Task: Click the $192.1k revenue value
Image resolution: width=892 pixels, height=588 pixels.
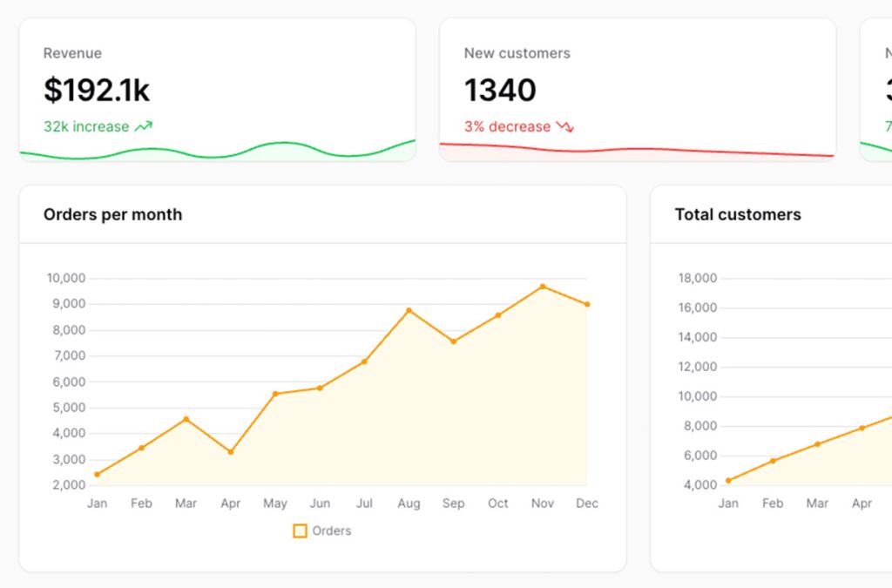Action: pos(97,90)
